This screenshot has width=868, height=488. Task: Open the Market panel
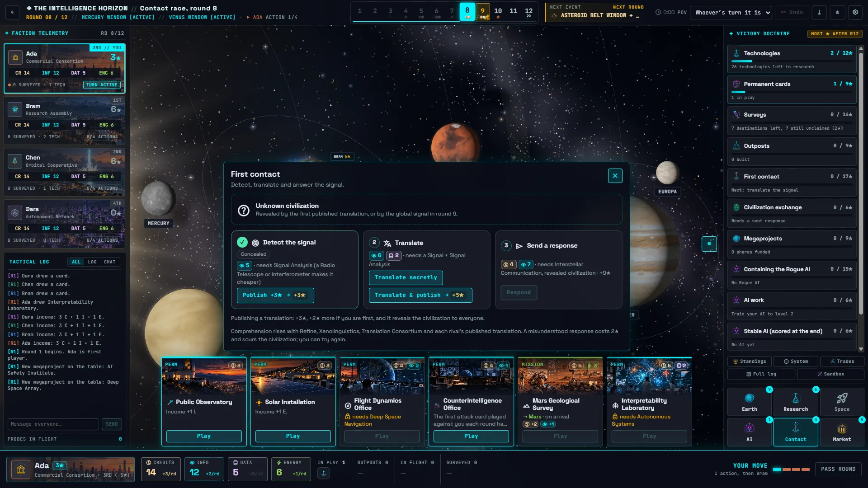[842, 432]
